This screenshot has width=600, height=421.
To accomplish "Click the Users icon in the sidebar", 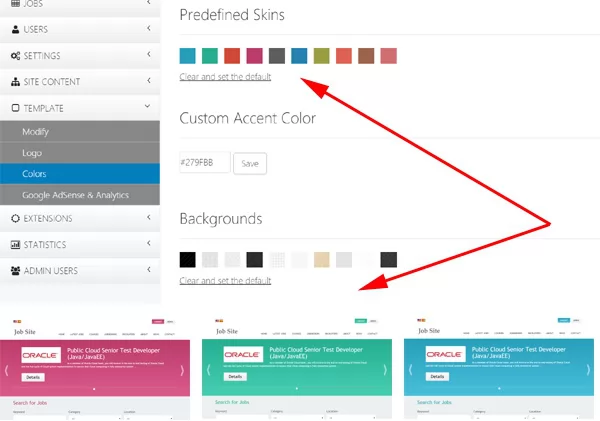I will point(15,29).
